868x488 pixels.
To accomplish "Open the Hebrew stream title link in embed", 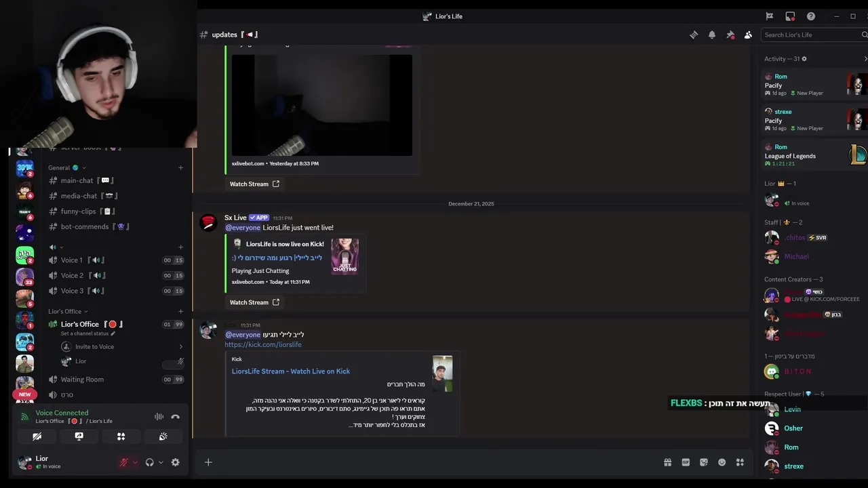I will [277, 258].
